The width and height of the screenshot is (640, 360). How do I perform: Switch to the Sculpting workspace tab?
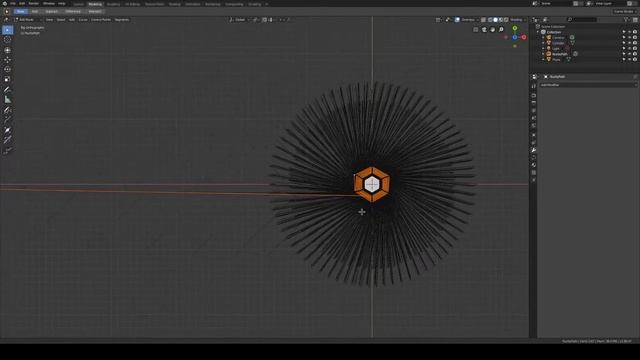click(x=113, y=4)
